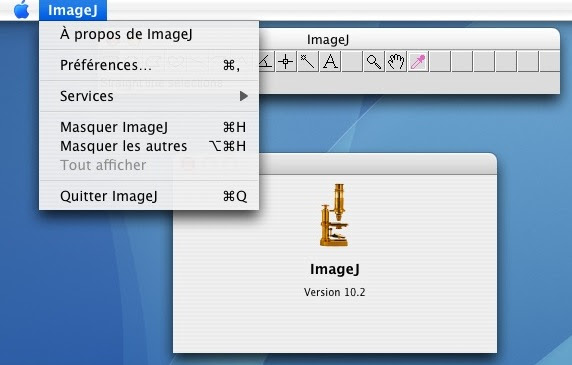Open the Apple menu
572x365 pixels.
pos(21,10)
